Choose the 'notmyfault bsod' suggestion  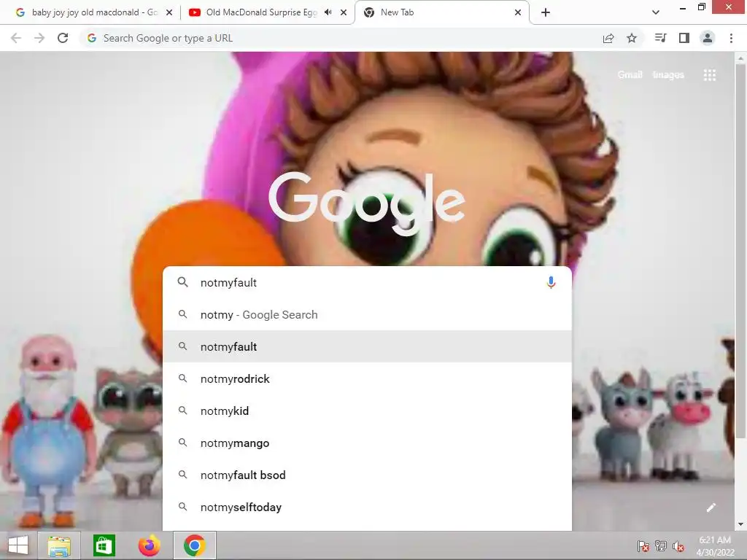(x=367, y=475)
